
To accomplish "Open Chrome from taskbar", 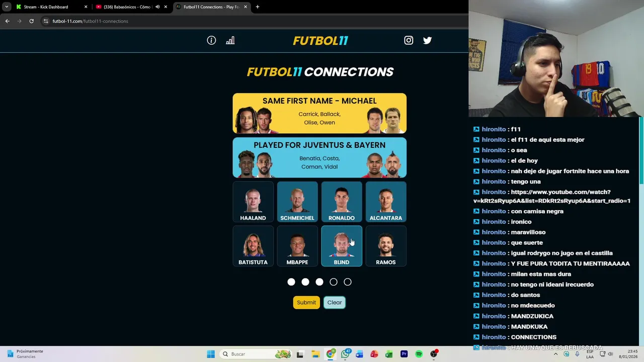I will pos(331,354).
